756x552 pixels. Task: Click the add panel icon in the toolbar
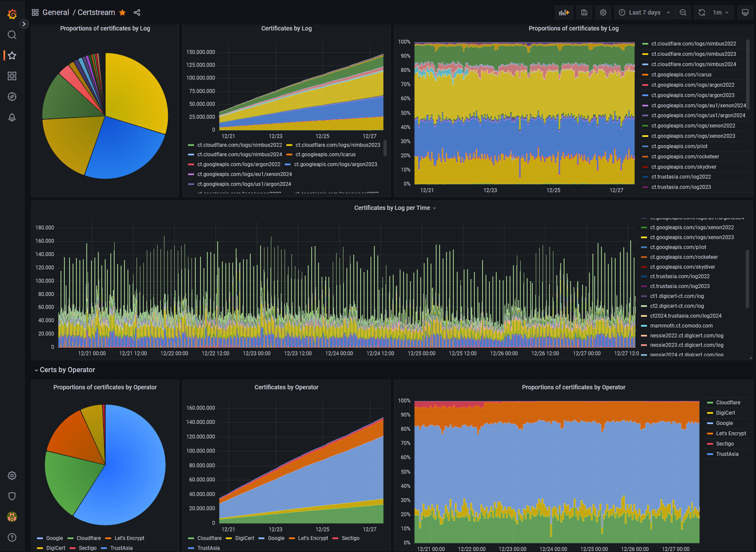coord(564,12)
